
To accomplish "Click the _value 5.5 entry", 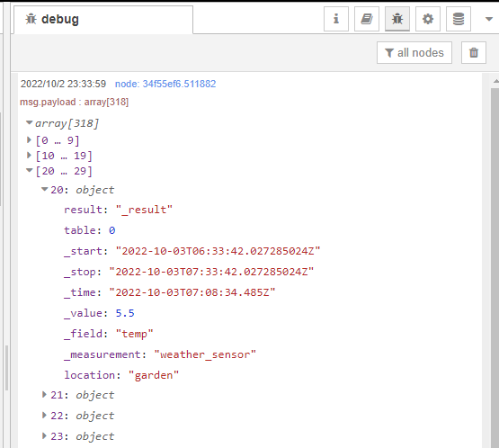I will coord(99,313).
